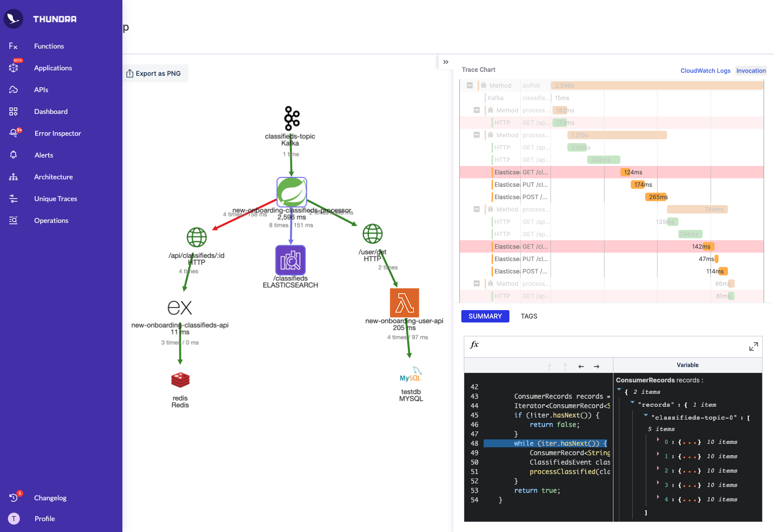Image resolution: width=774 pixels, height=532 pixels.
Task: Expand variable item 3 with 10 items
Action: (658, 483)
